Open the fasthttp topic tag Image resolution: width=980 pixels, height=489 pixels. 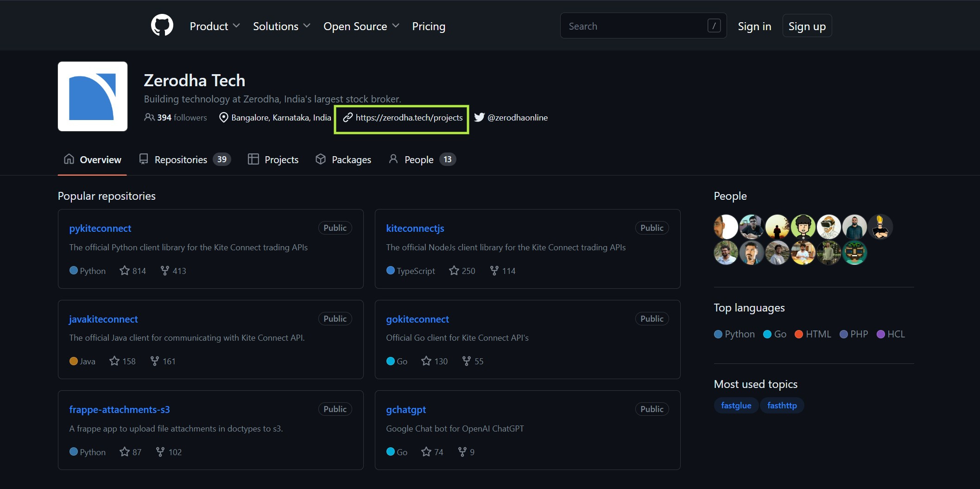click(x=782, y=405)
